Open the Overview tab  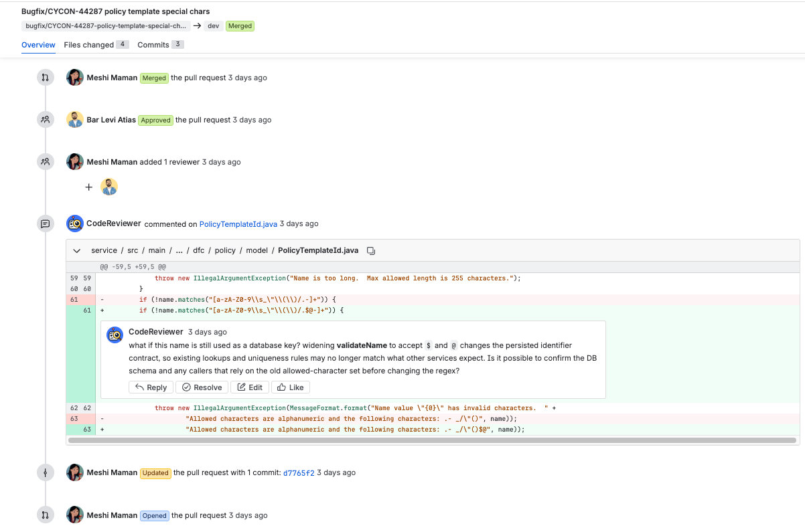pos(38,45)
